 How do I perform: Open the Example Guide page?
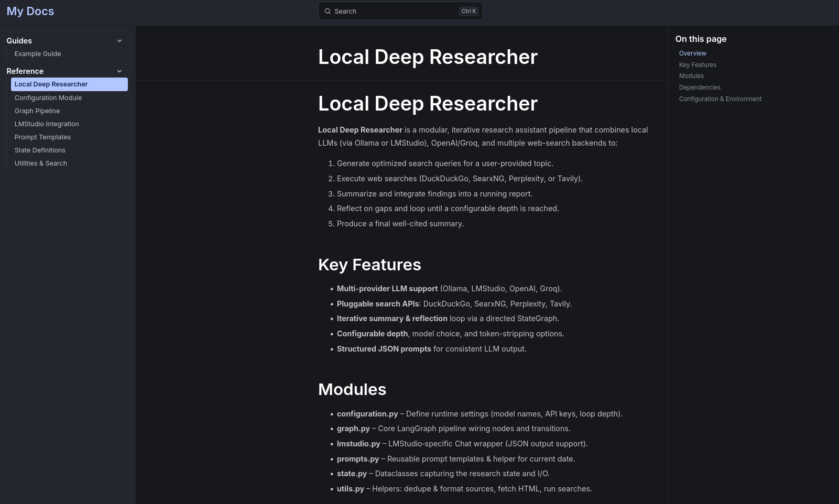click(x=38, y=54)
